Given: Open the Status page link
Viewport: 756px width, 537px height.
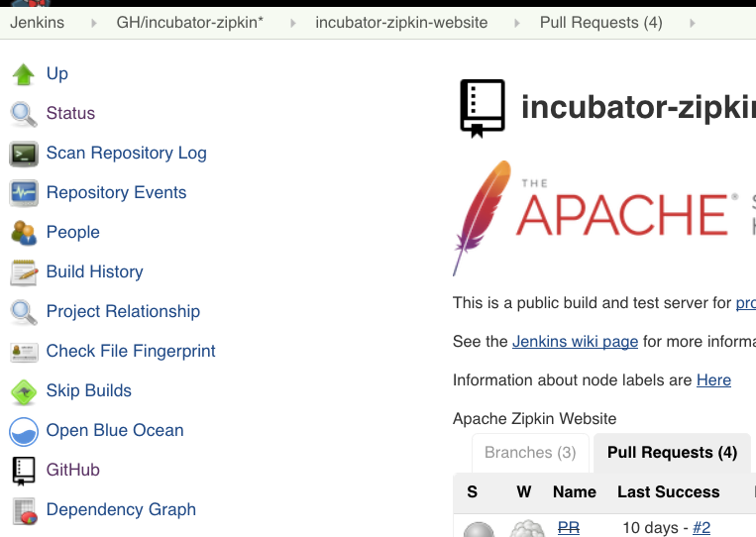Looking at the screenshot, I should (70, 113).
